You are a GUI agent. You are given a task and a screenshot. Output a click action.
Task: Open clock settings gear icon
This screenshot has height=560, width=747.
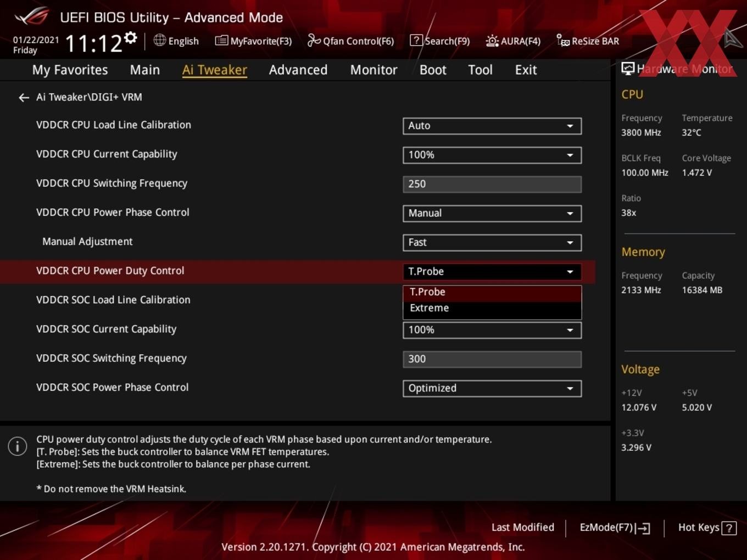[130, 38]
